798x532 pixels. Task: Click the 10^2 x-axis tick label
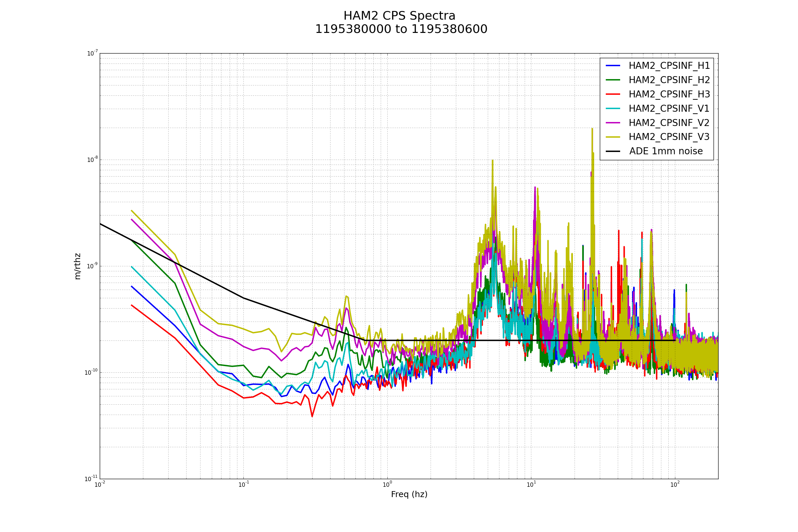(x=675, y=484)
